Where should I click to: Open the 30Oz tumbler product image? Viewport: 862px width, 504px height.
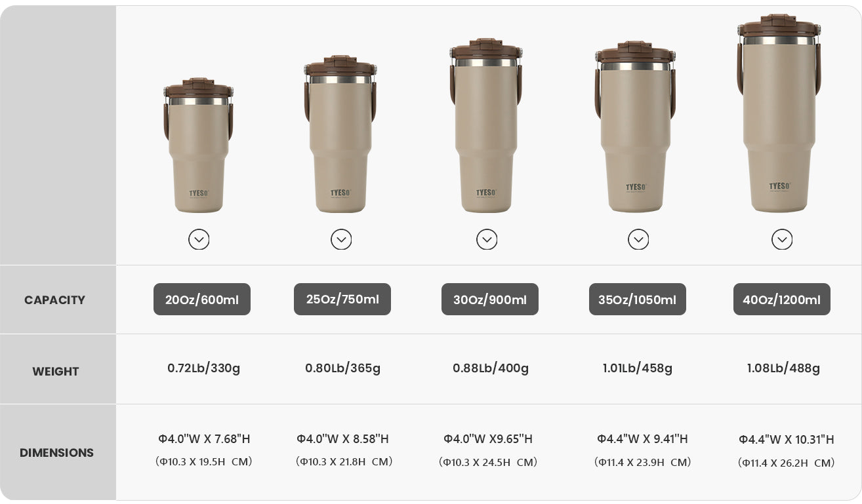click(486, 126)
